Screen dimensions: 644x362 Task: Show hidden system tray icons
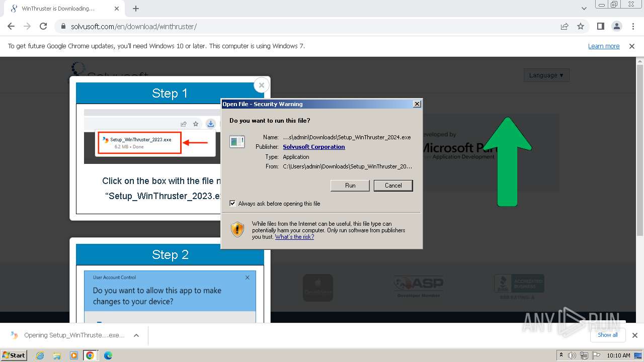coord(561,355)
